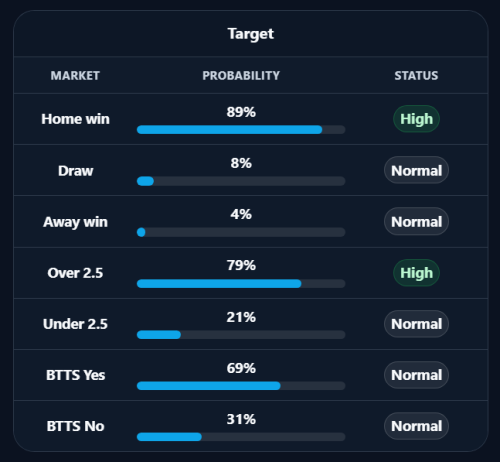Click the High badge for Over 2.5

416,273
